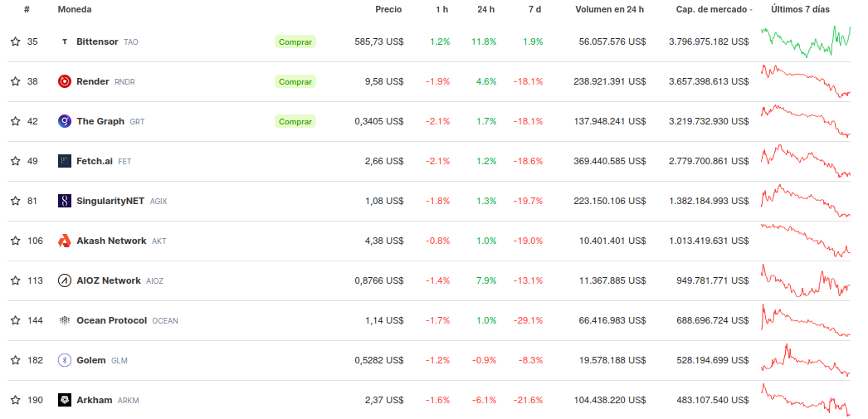
Task: Toggle the Arkham favorite star
Action: pos(16,400)
